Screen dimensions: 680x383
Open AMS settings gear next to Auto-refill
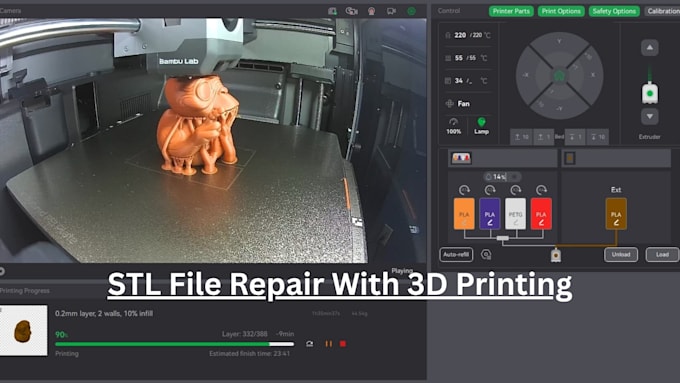(x=486, y=255)
